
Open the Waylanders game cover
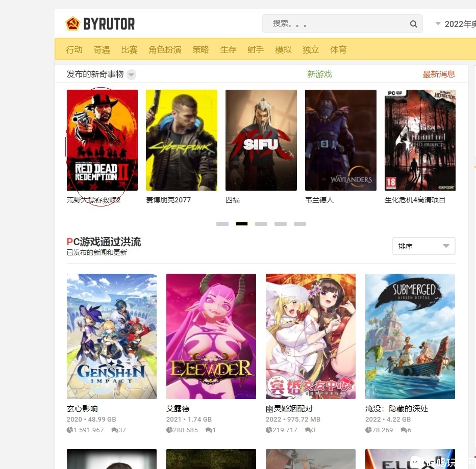(341, 140)
